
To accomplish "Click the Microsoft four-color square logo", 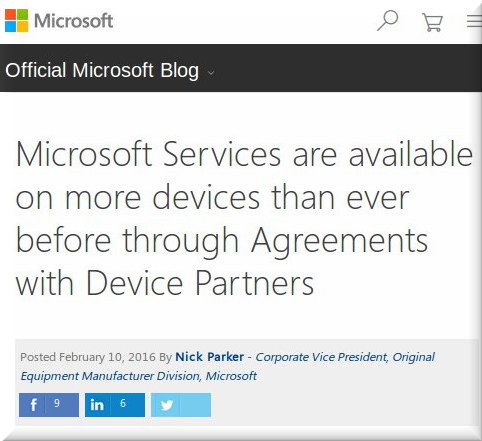I will 17,21.
